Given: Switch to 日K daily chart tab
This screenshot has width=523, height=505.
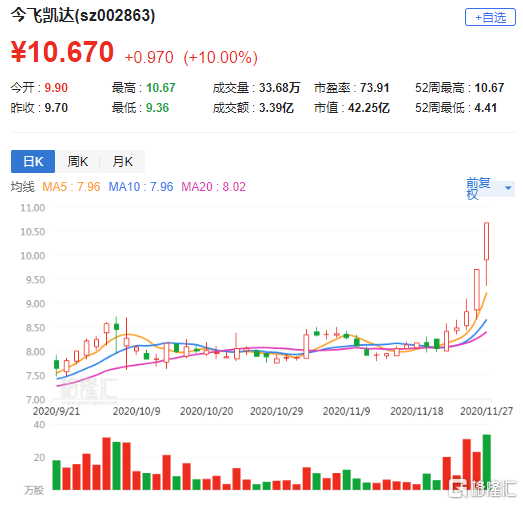Looking at the screenshot, I should [33, 161].
